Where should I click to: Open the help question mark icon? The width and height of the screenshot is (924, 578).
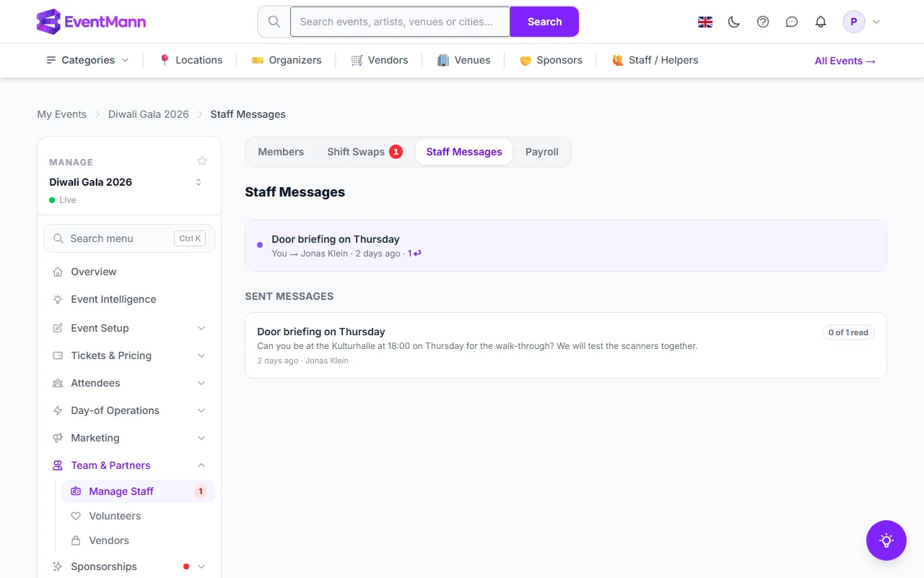[763, 22]
